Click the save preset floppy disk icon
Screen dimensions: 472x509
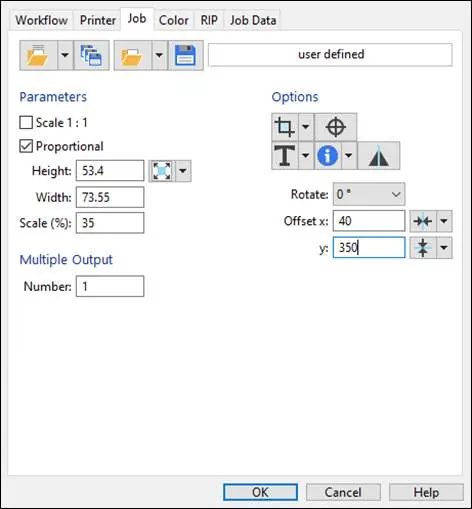186,55
